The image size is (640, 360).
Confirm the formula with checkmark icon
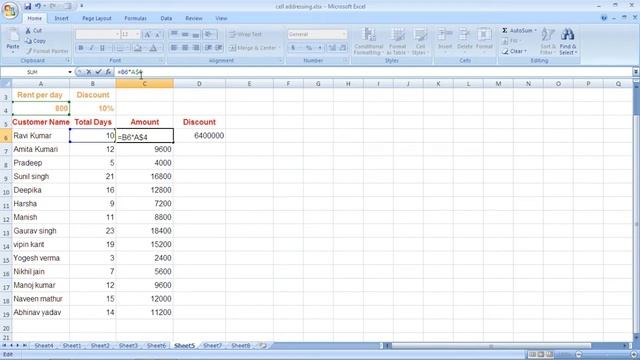(x=98, y=72)
